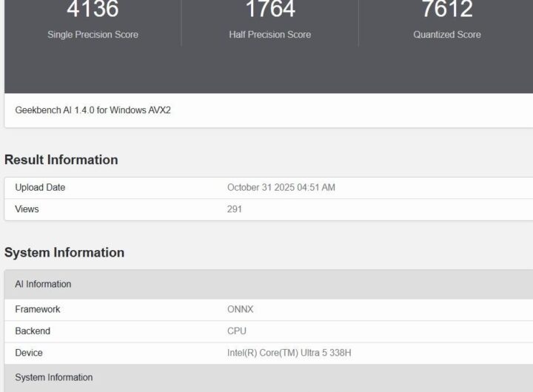This screenshot has width=533, height=392.
Task: Click the Intel Core Ultra 5 338H device name
Action: click(x=289, y=354)
